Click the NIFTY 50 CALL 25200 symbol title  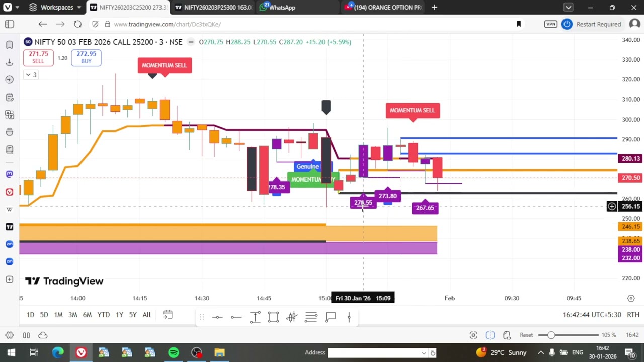click(108, 42)
